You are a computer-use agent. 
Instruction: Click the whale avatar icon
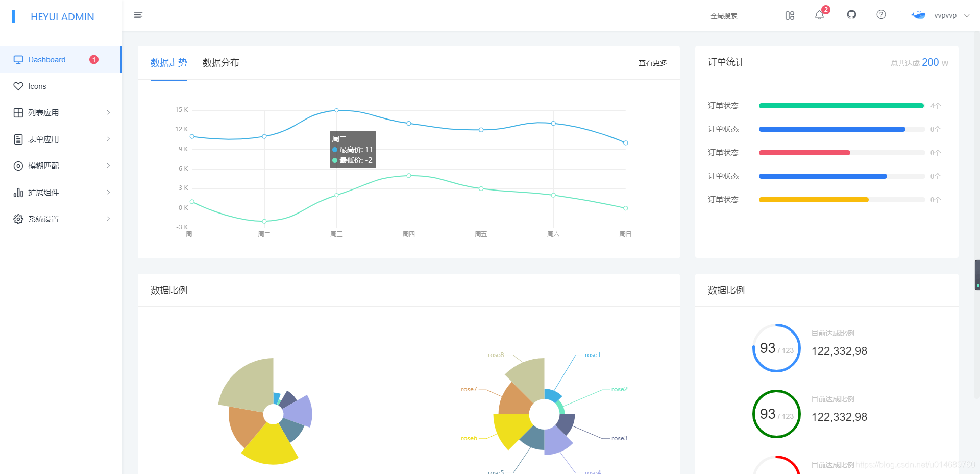919,15
